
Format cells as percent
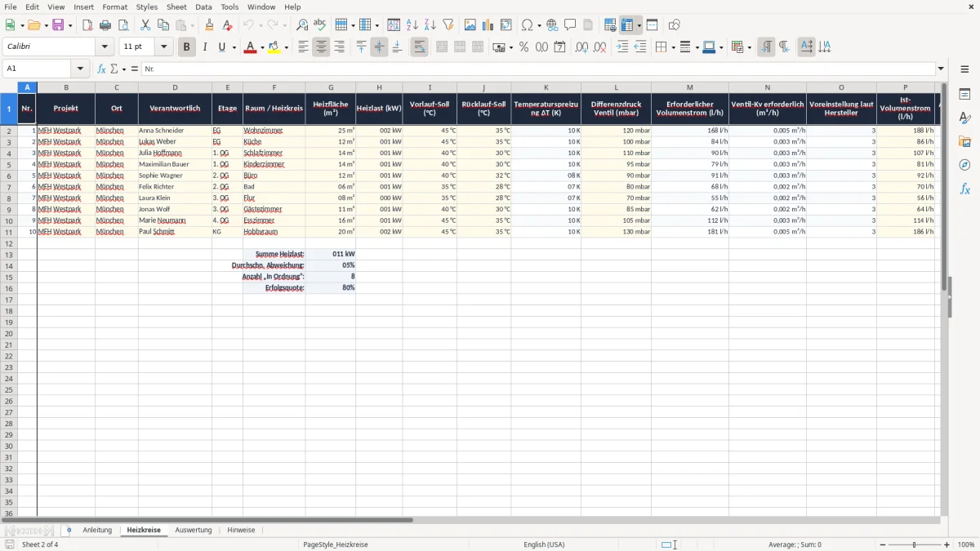[523, 47]
